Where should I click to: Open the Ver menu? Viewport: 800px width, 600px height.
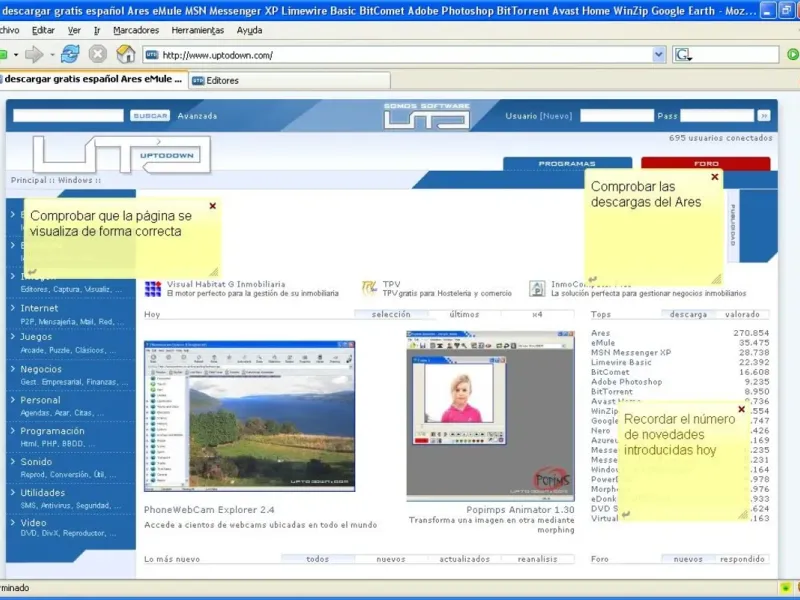point(74,31)
